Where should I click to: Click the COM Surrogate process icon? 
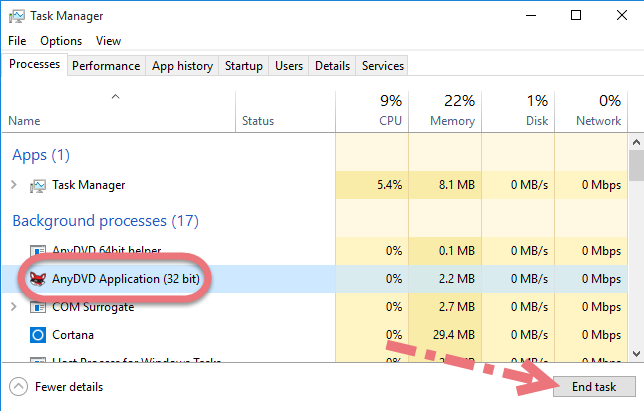(x=38, y=307)
